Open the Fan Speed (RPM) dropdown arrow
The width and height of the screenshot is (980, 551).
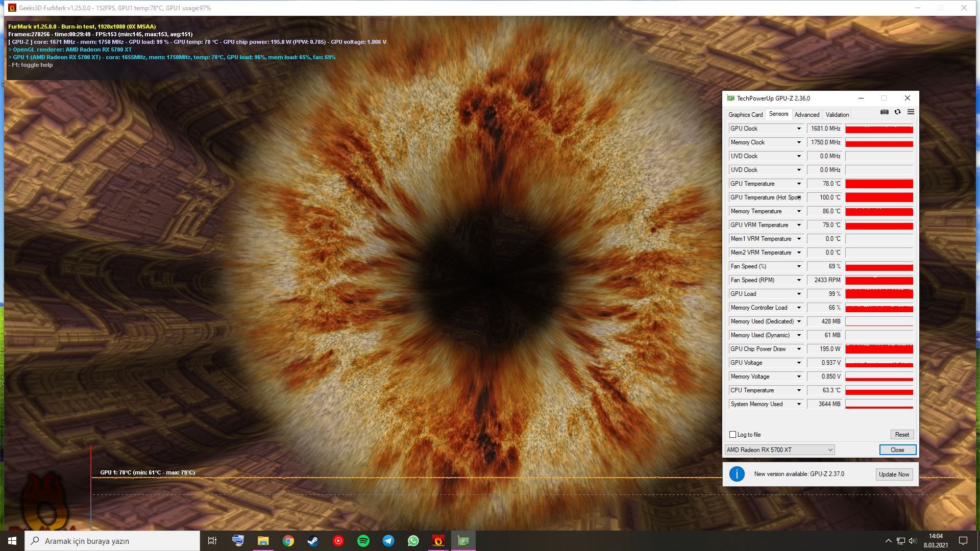pyautogui.click(x=799, y=280)
